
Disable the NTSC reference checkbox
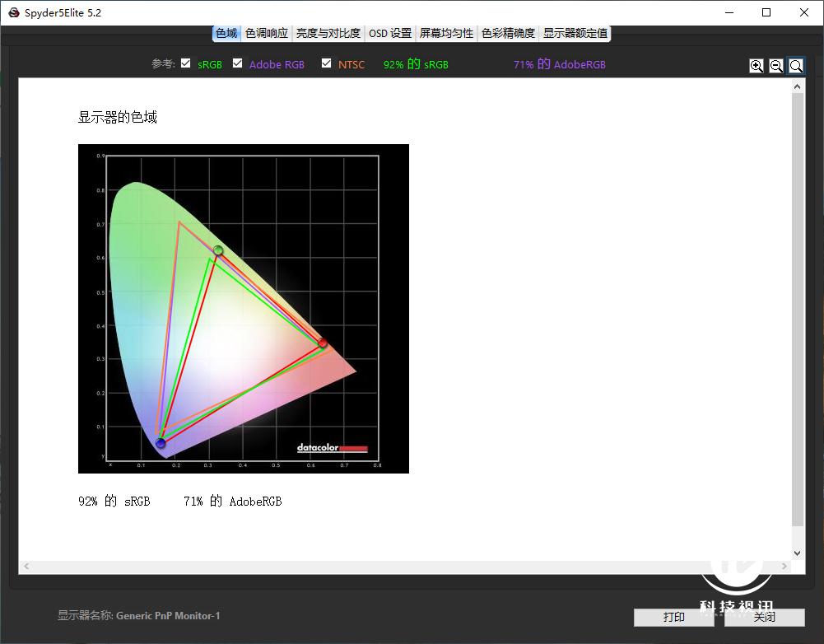coord(327,63)
